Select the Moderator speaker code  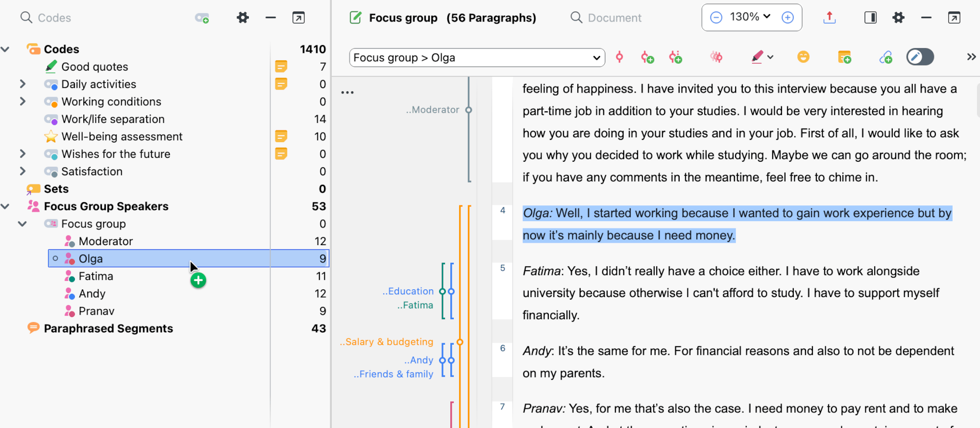tap(105, 241)
